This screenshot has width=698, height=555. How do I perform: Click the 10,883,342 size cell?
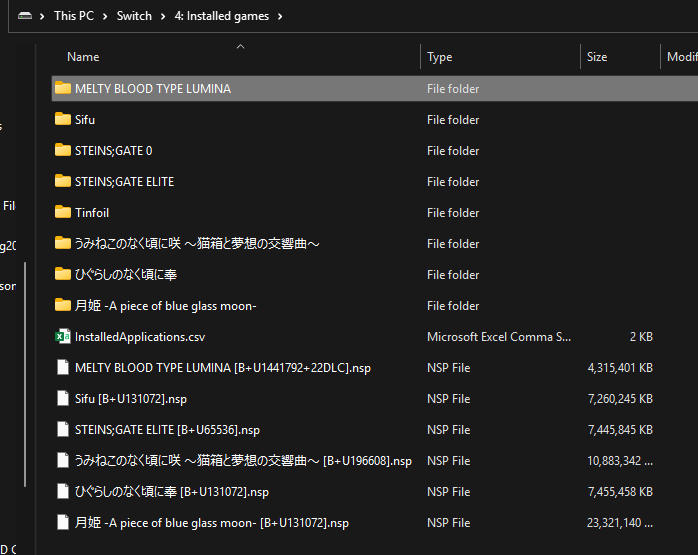click(x=620, y=461)
